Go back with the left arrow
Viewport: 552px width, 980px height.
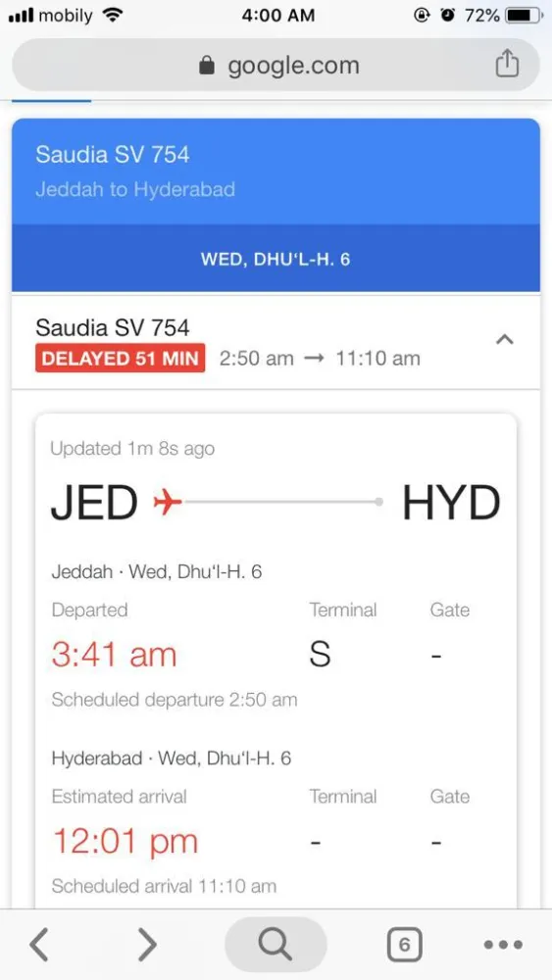[39, 945]
